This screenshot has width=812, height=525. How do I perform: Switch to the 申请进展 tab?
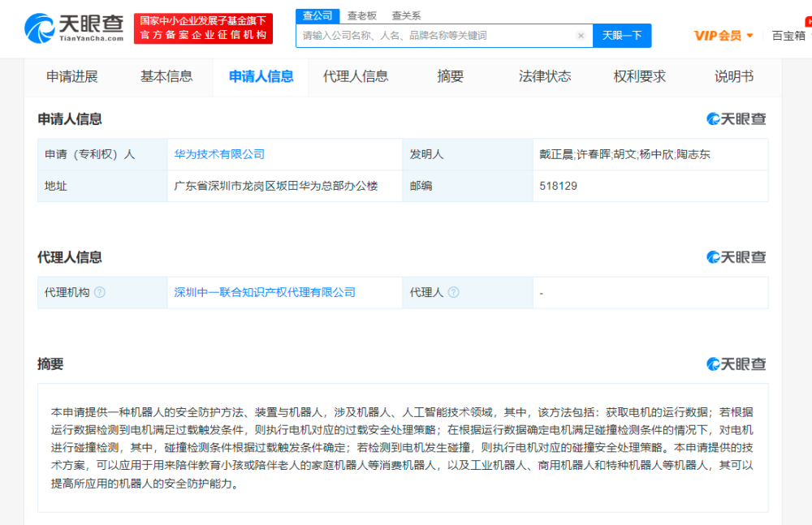point(72,77)
